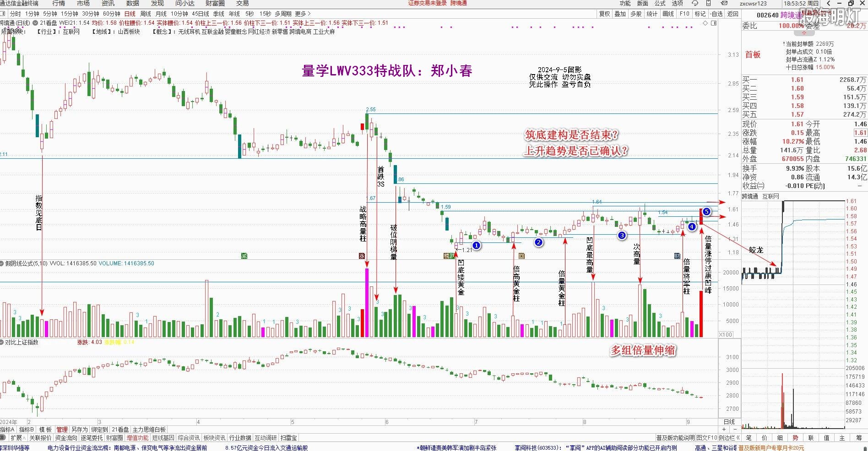Screen dimensions: 868x451
Task: Open the 发现 menu
Action: pos(157,3)
